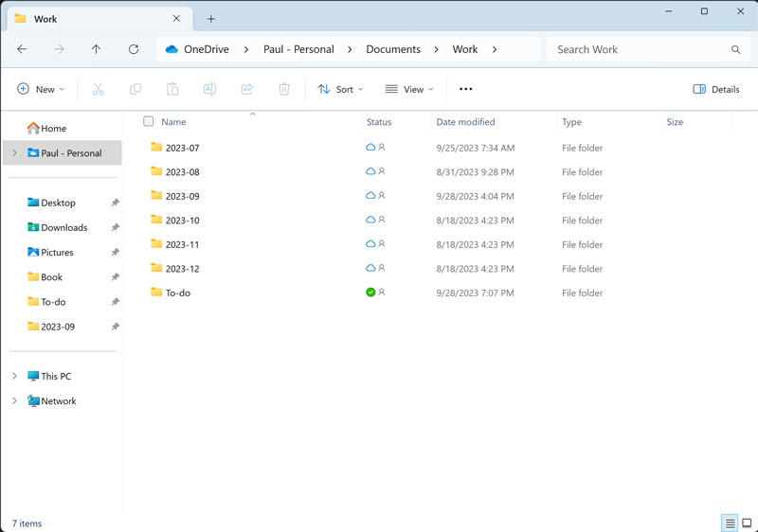Click the Rename icon in toolbar

(x=209, y=89)
